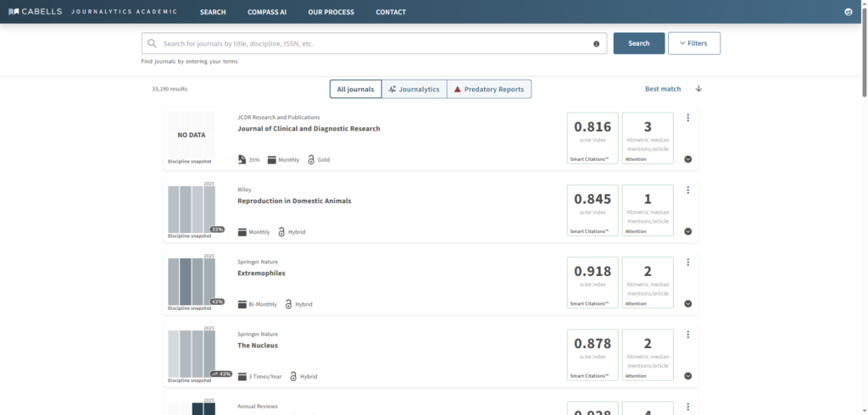This screenshot has width=868, height=415.
Task: Click the search info icon in search bar
Action: click(x=596, y=43)
